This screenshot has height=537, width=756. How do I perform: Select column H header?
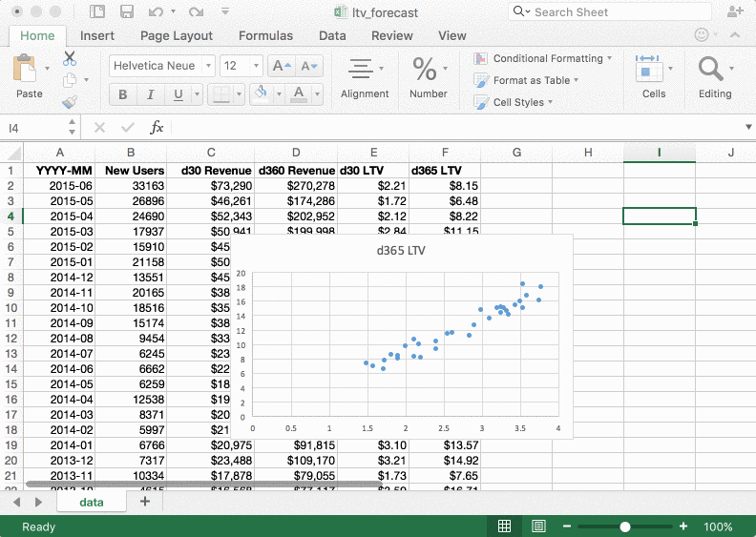click(x=588, y=153)
